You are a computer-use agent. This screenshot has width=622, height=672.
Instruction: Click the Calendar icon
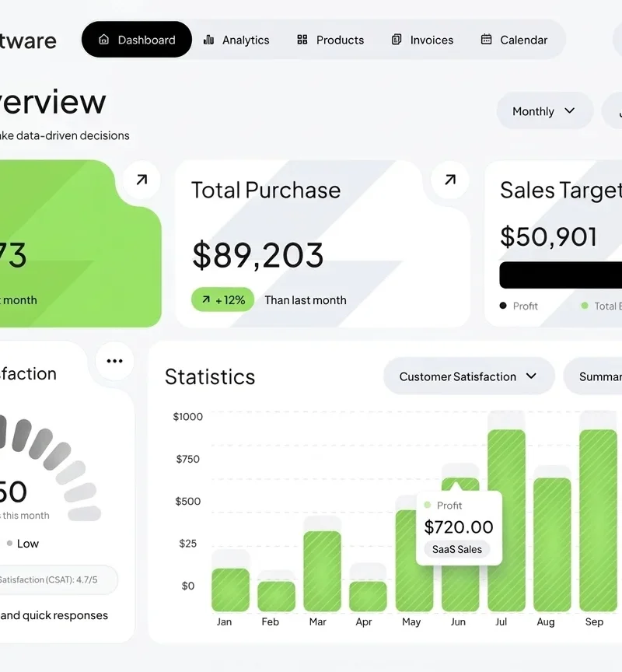[x=486, y=40]
